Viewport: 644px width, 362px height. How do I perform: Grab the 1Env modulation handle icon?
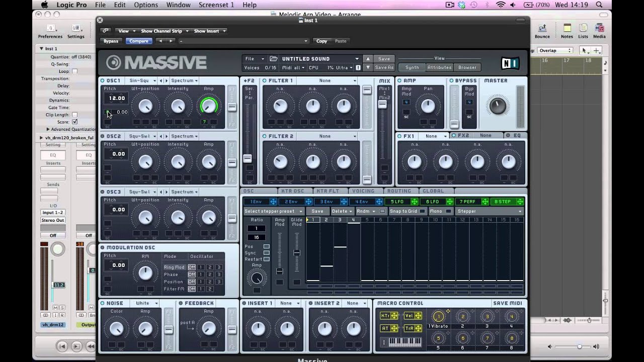[273, 202]
